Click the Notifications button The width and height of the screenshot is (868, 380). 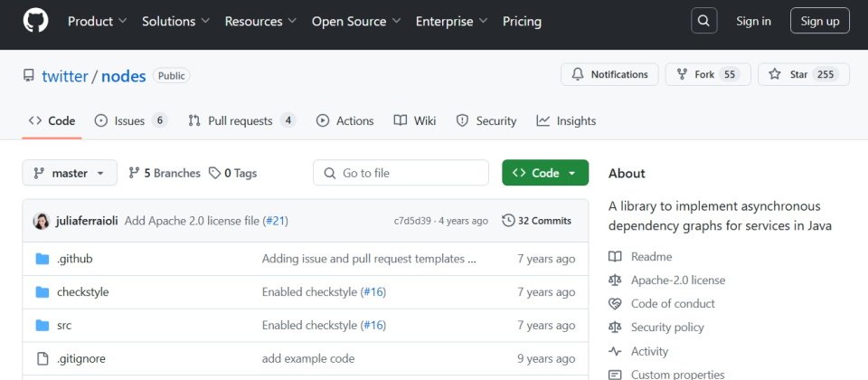coord(609,74)
